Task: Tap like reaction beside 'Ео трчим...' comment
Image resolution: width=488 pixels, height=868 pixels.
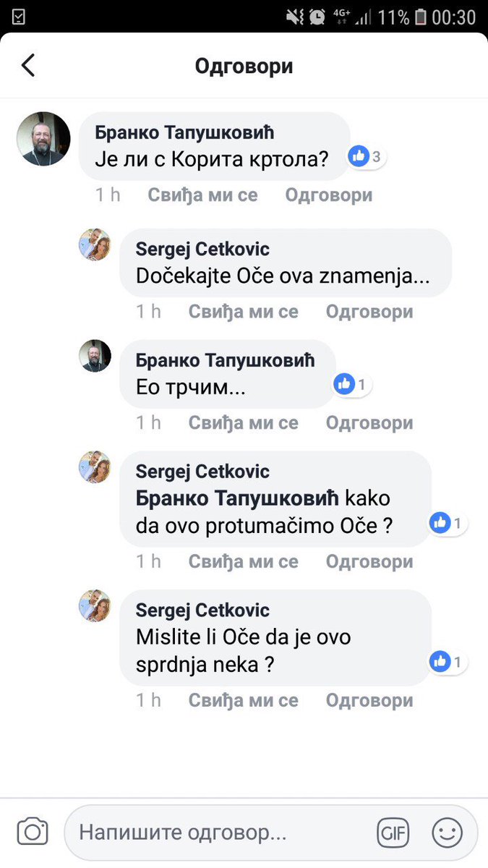Action: (352, 385)
